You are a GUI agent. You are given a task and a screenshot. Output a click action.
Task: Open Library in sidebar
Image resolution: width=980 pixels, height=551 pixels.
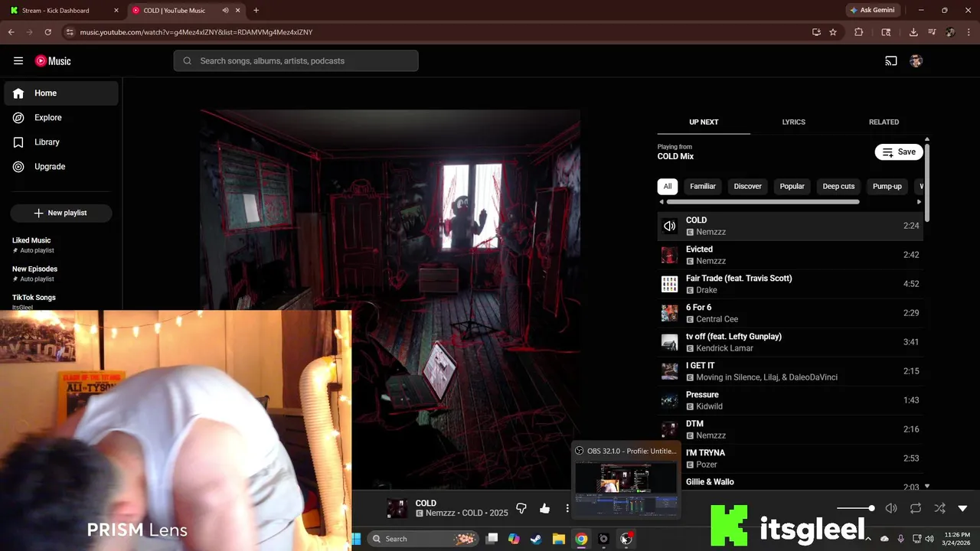click(61, 142)
